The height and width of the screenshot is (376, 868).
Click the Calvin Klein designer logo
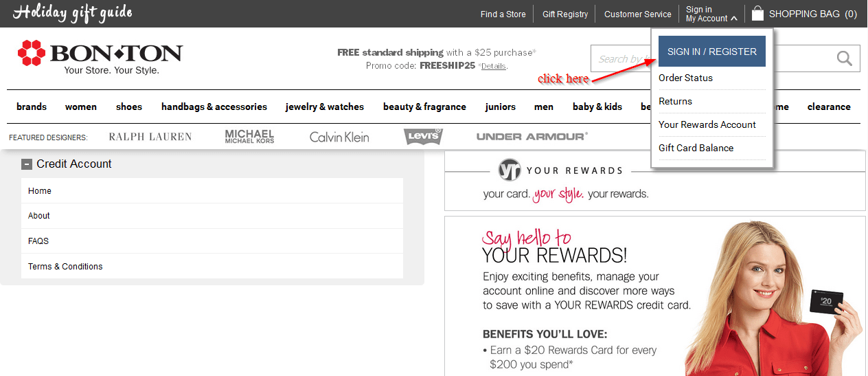pyautogui.click(x=339, y=137)
